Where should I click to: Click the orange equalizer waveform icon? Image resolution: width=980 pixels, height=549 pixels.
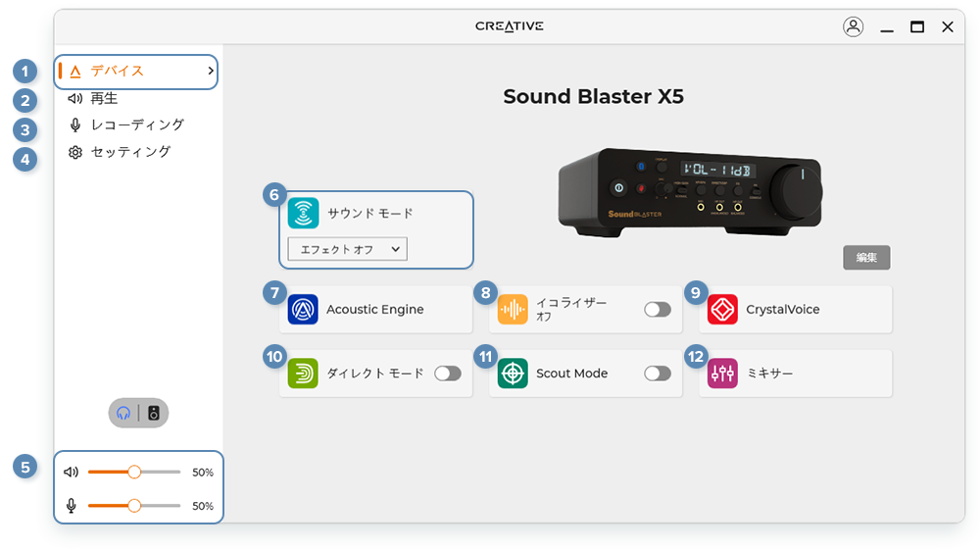(513, 310)
